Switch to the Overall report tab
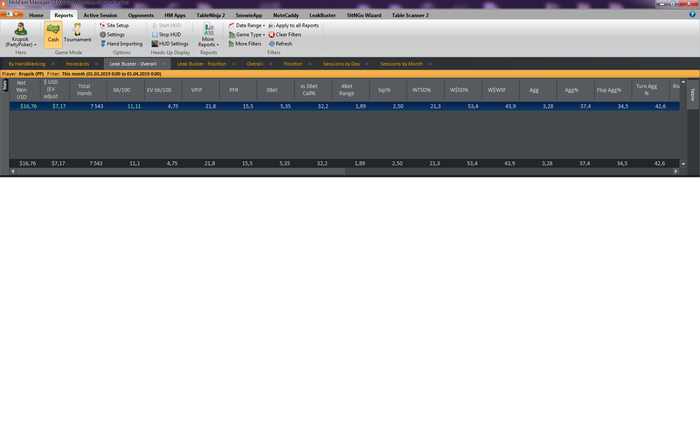Viewport: 700px width, 438px height. [254, 64]
